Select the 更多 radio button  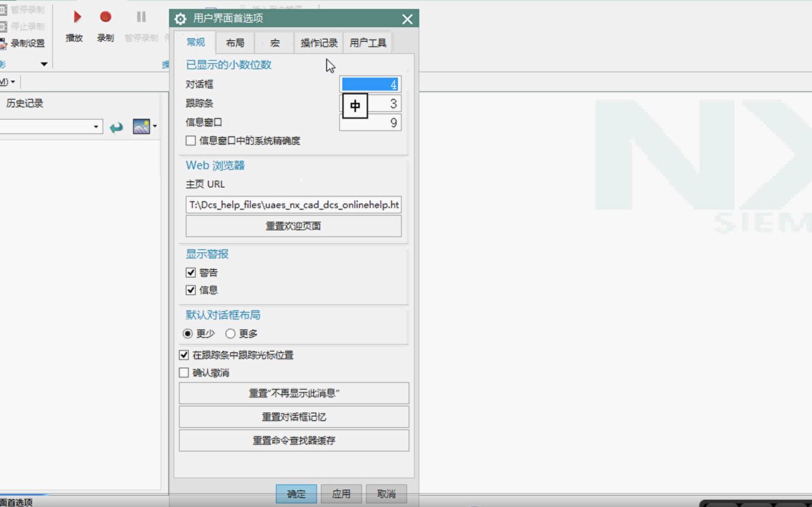click(x=230, y=334)
